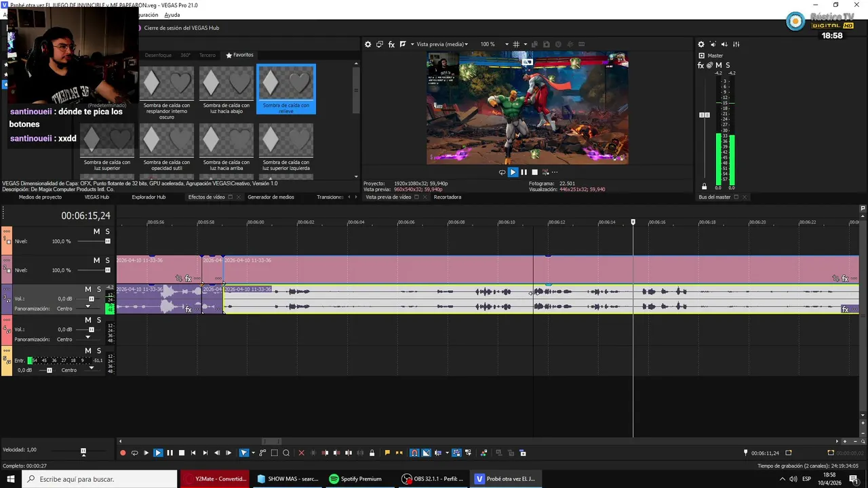Click Master FX button in mixer
The image size is (868, 488).
point(701,66)
